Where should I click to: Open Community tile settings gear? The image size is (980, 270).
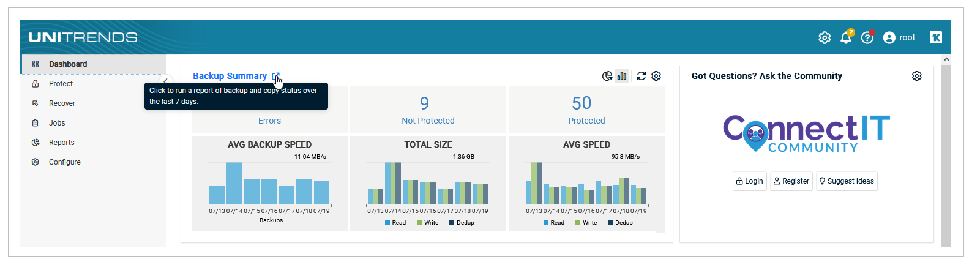[x=916, y=76]
